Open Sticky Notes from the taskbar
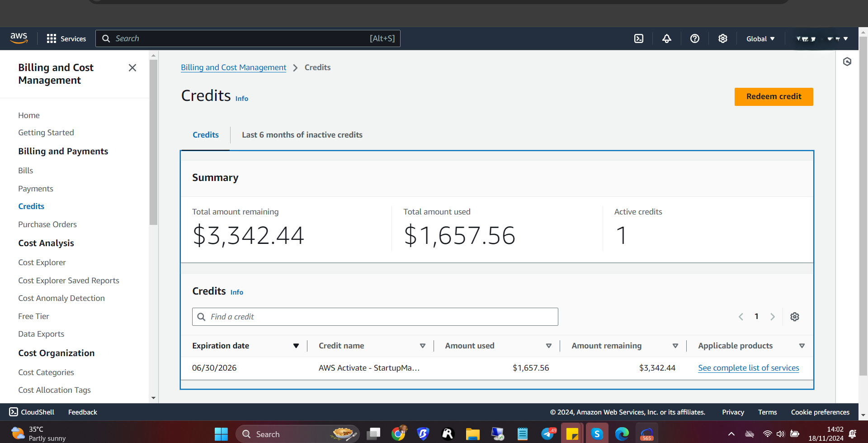This screenshot has width=868, height=443. (x=572, y=434)
